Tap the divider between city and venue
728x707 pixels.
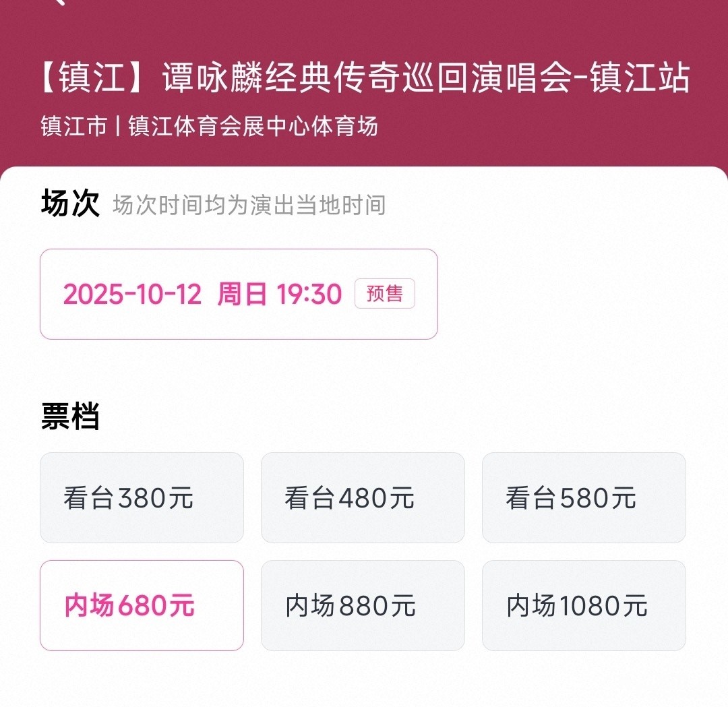click(118, 126)
